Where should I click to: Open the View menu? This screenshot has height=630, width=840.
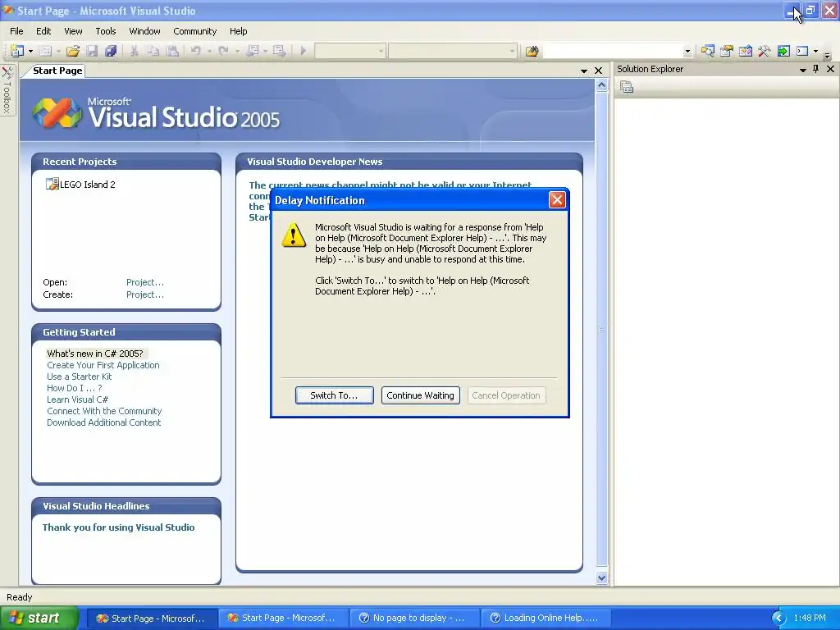point(73,31)
